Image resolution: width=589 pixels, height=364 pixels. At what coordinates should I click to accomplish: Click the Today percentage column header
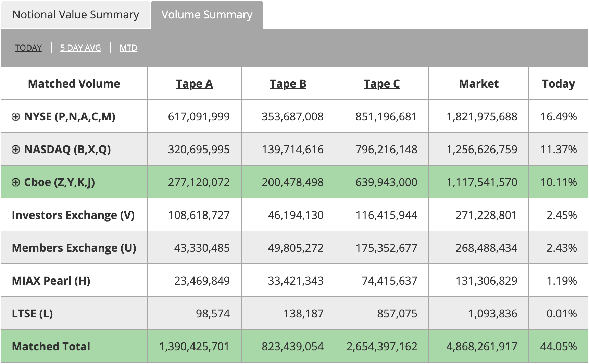coord(559,83)
